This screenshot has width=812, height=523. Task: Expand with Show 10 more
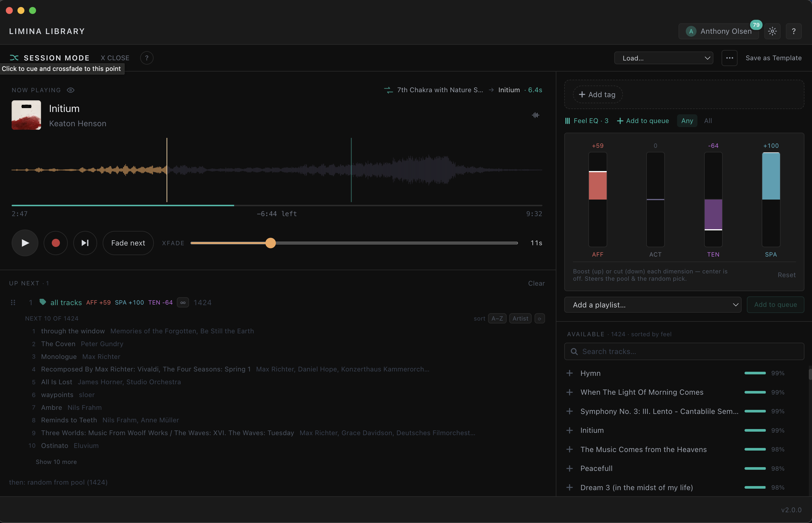(x=56, y=462)
